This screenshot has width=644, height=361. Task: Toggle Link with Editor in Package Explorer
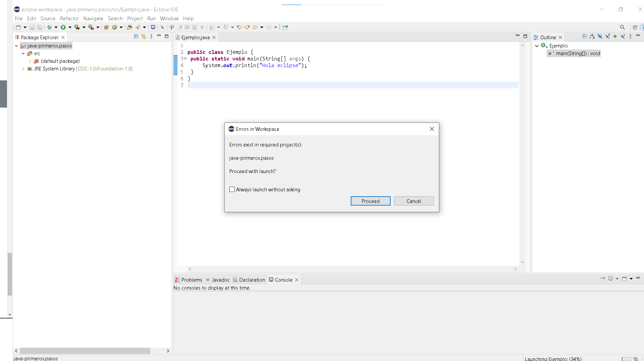[x=144, y=37]
